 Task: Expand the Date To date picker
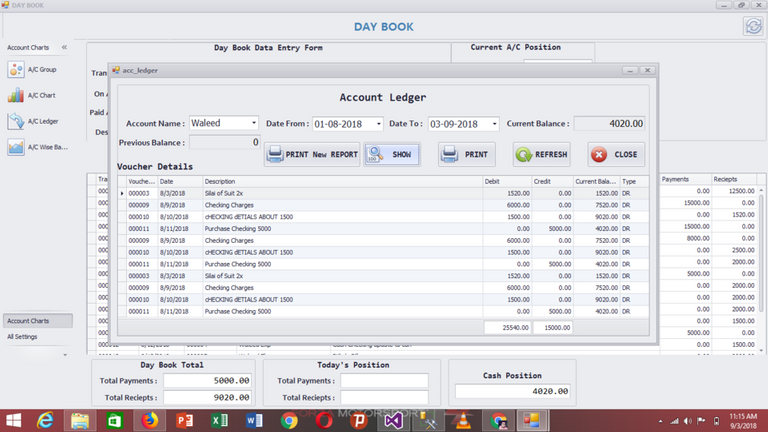click(x=494, y=124)
